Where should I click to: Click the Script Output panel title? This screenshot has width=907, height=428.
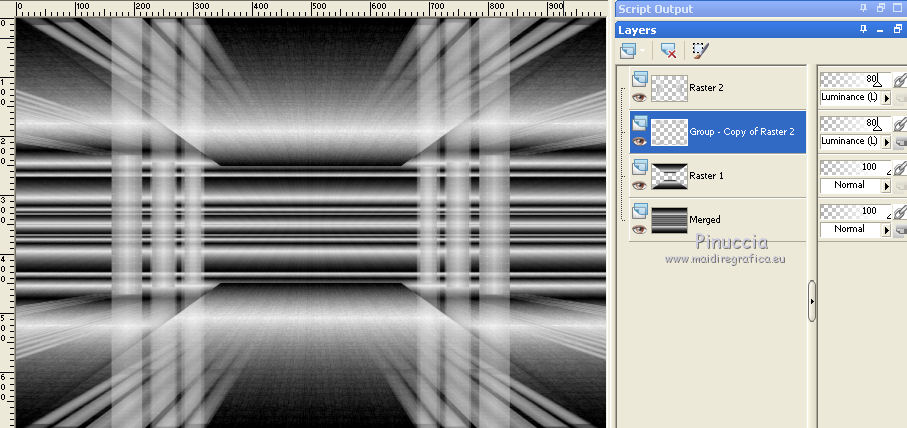click(655, 9)
